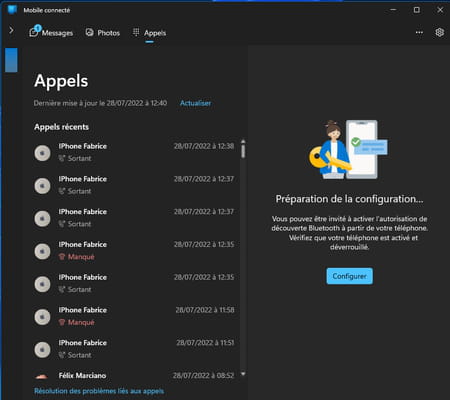Click Actualiser to refresh the call list
Viewport: 450px width, 400px height.
195,103
